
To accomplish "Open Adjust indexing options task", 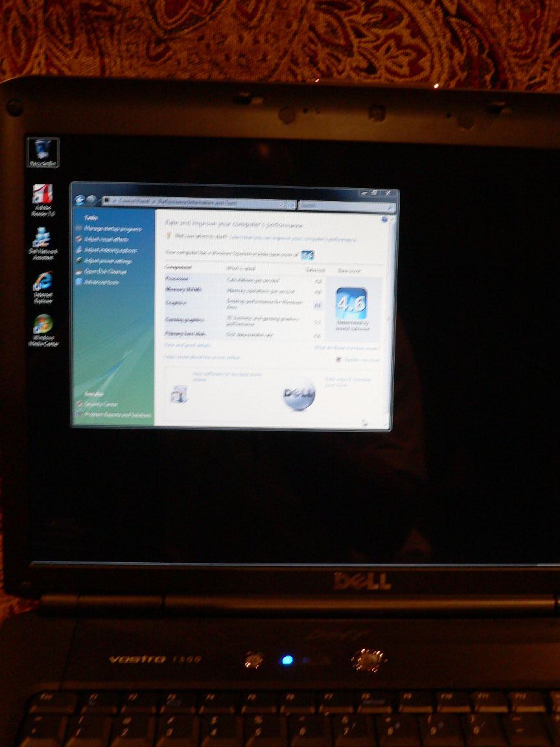I will tap(110, 250).
